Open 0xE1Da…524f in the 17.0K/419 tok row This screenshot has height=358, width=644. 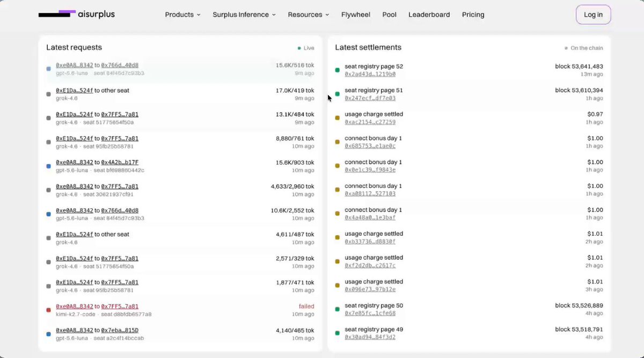(74, 90)
